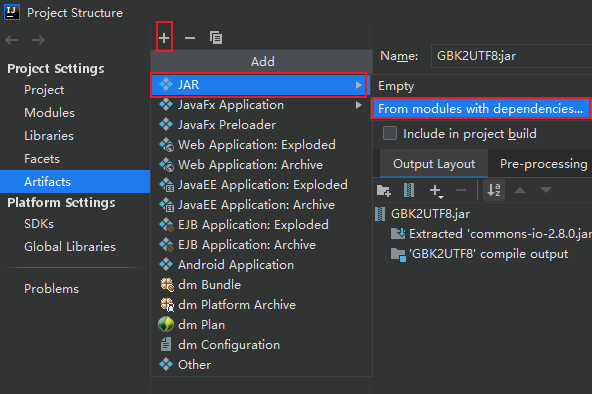The image size is (592, 394).
Task: Choose JavaEE Application: Exploded entry
Action: coord(261,185)
